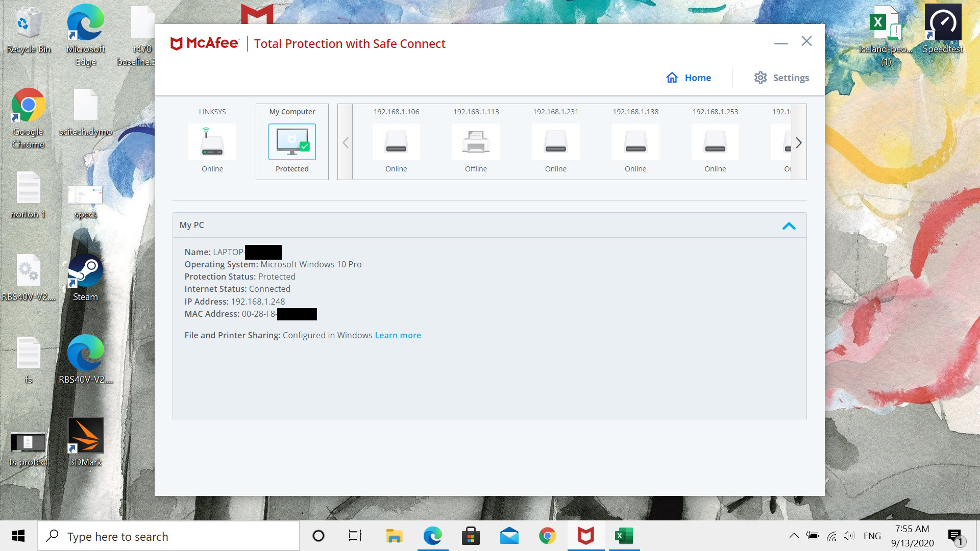Image resolution: width=980 pixels, height=551 pixels.
Task: Open Microsoft Edge desktop shortcut
Action: [85, 36]
